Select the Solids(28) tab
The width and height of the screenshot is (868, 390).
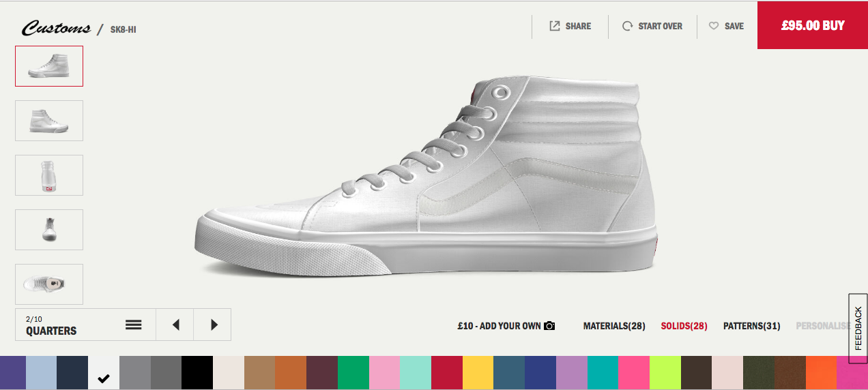tap(684, 326)
